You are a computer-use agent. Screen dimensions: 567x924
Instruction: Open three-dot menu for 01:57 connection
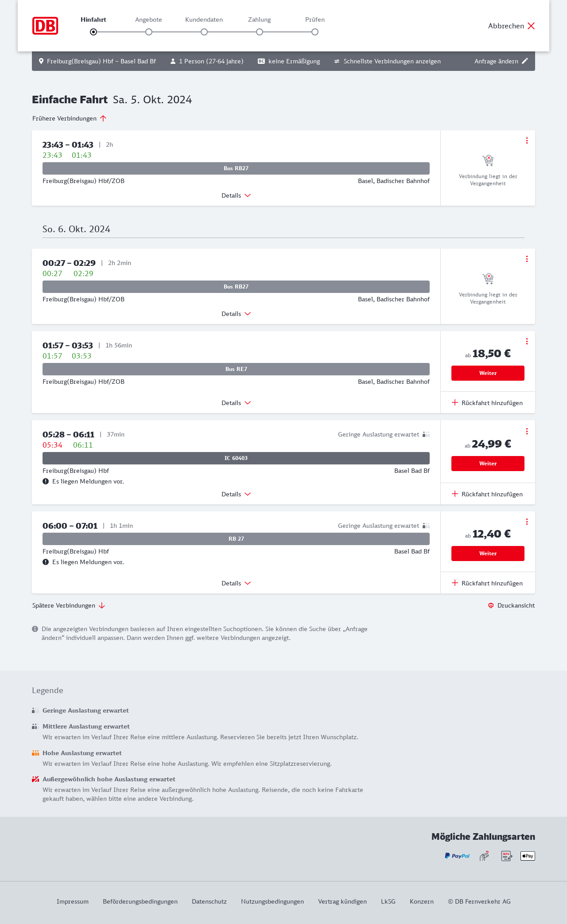(527, 341)
